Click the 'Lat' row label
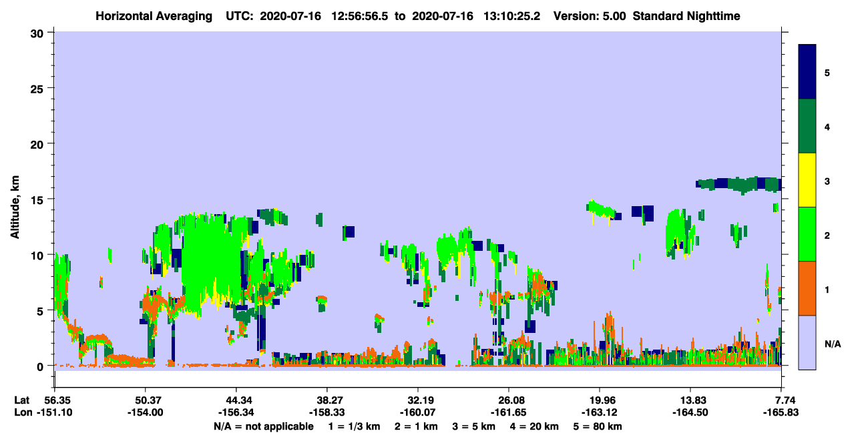Viewport: 868px width, 445px height. (22, 400)
